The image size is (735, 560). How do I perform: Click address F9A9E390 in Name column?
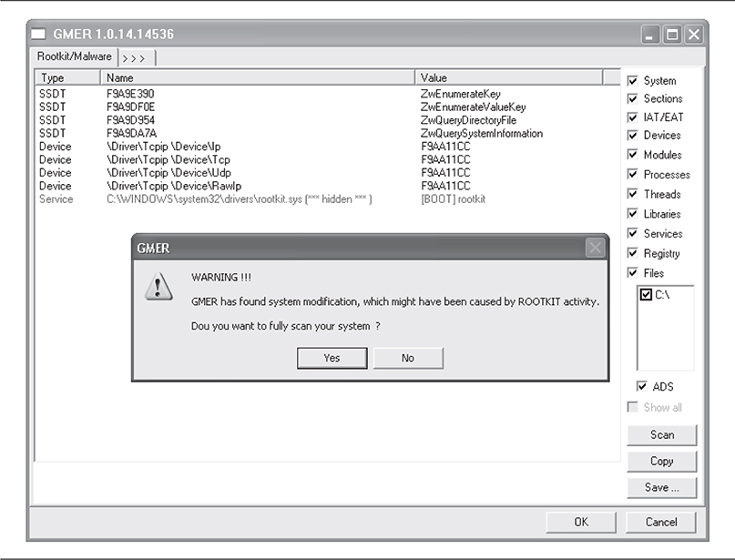coord(130,94)
